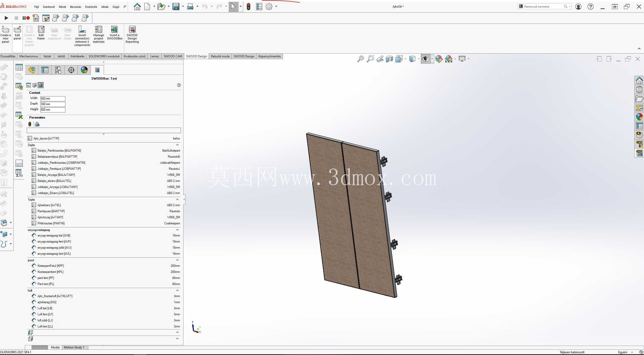This screenshot has width=644, height=355.
Task: Switch to the SWOOD CAM tab
Action: click(x=173, y=56)
